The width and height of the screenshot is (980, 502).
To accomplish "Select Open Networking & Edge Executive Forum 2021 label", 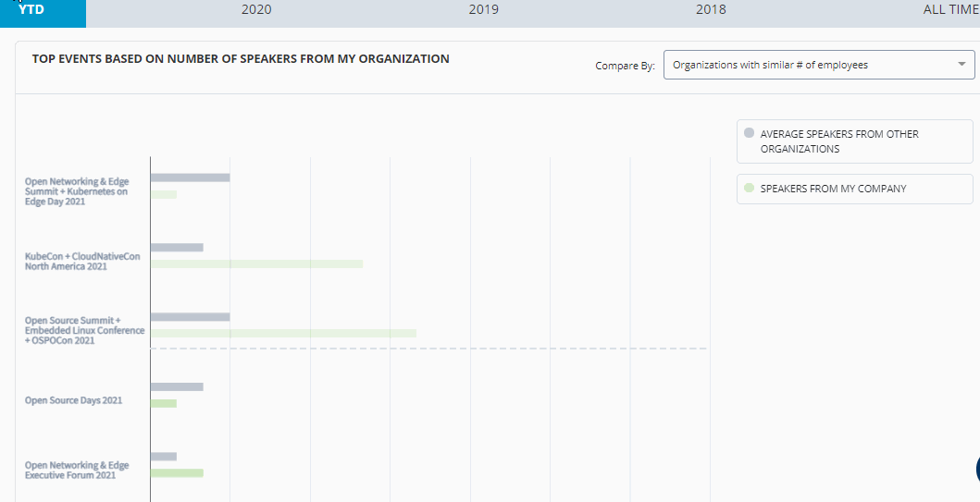I will point(77,471).
